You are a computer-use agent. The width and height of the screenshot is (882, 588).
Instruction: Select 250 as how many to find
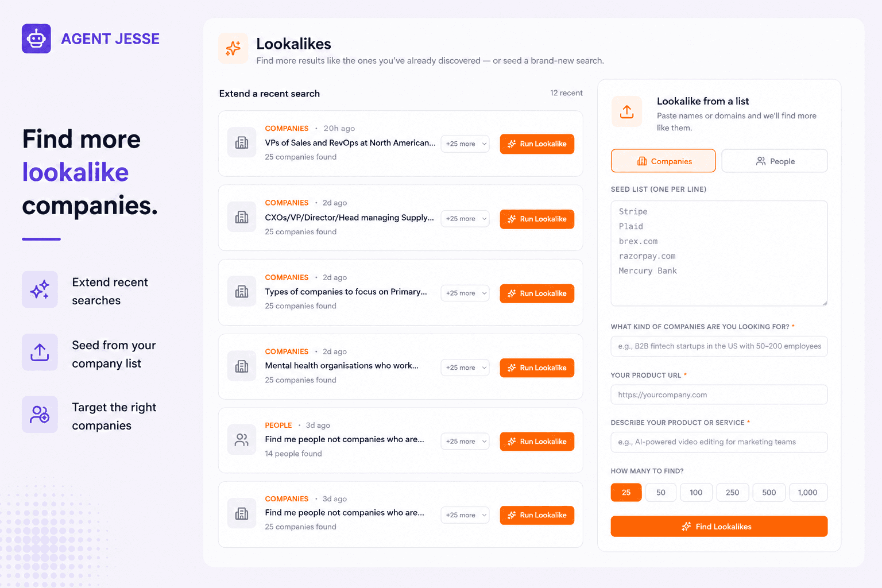(732, 493)
